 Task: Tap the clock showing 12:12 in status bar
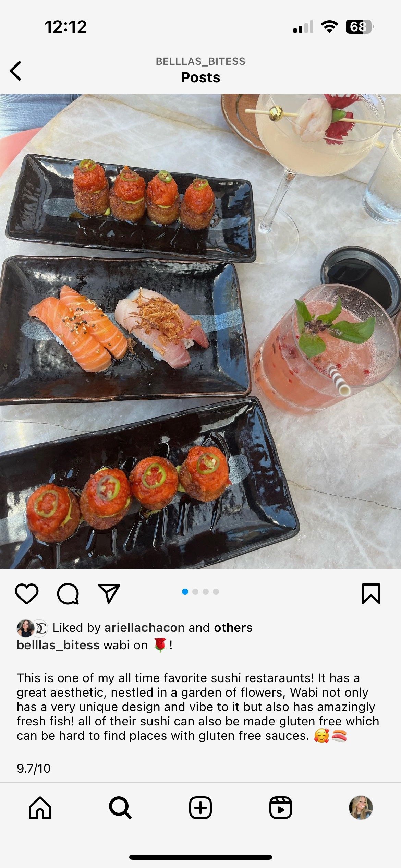[66, 27]
